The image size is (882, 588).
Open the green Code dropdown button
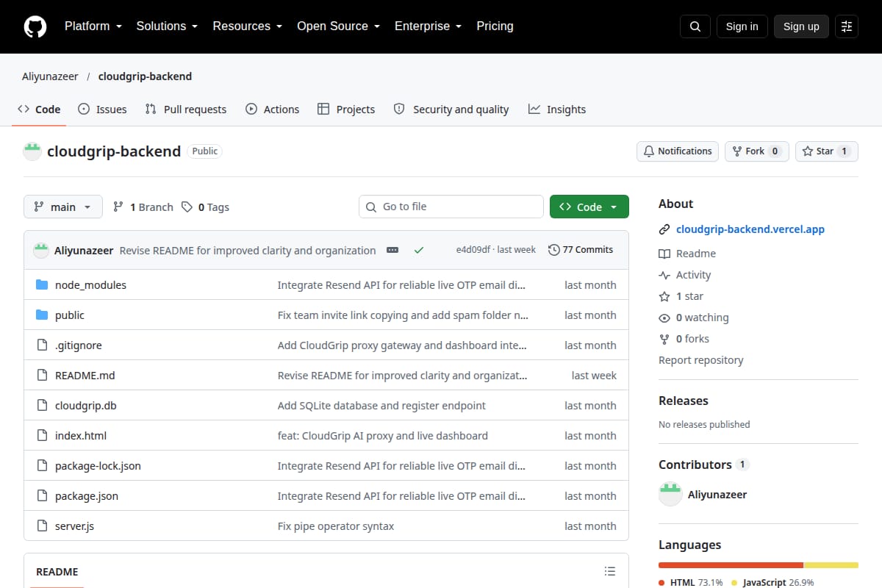click(589, 207)
